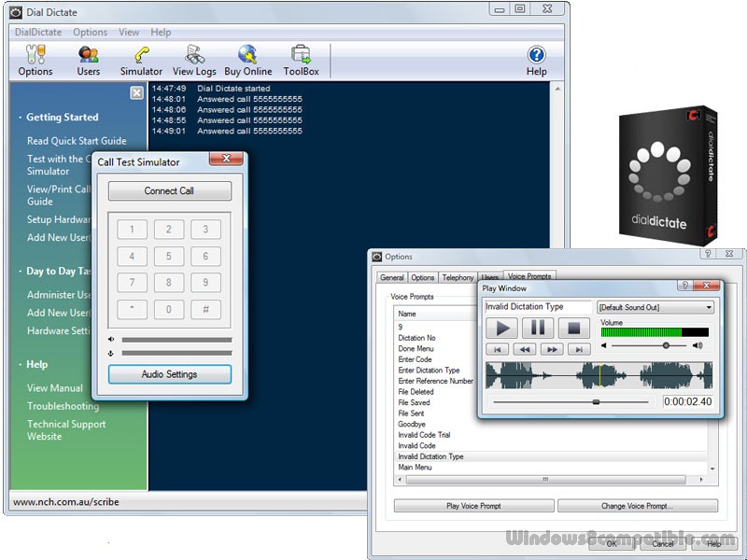Open the DialDictate menu
Viewport: 747px width, 560px height.
point(38,32)
